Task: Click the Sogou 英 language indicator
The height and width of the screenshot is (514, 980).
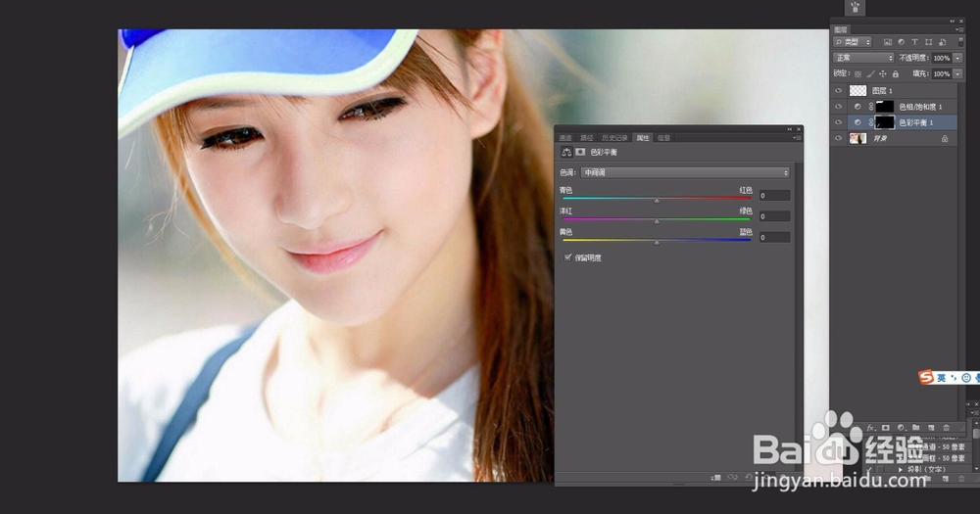Action: [x=941, y=378]
